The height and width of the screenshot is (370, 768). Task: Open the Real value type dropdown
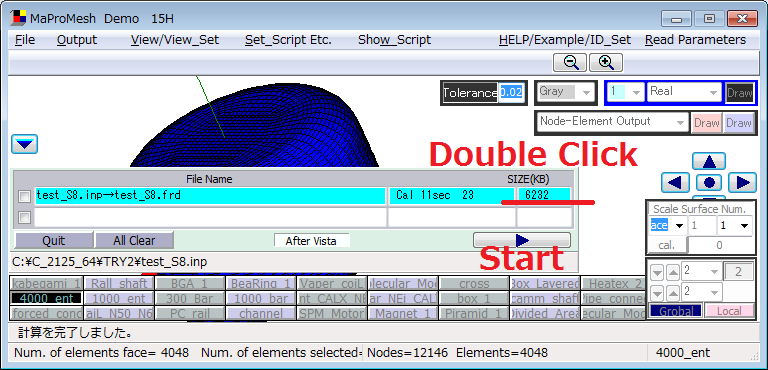pos(684,92)
